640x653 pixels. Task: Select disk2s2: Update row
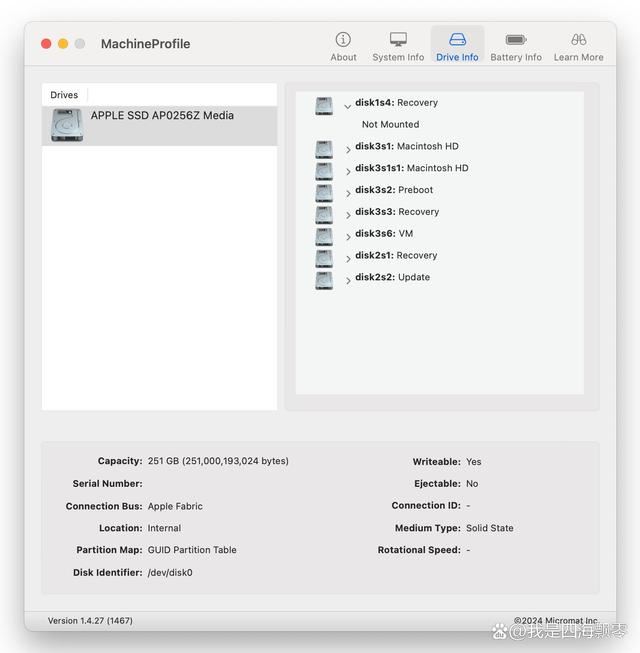point(392,277)
